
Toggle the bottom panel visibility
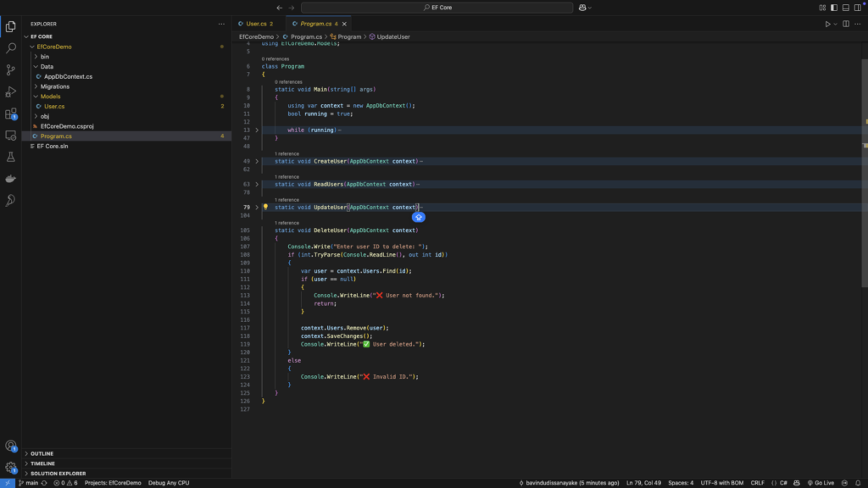coord(846,8)
